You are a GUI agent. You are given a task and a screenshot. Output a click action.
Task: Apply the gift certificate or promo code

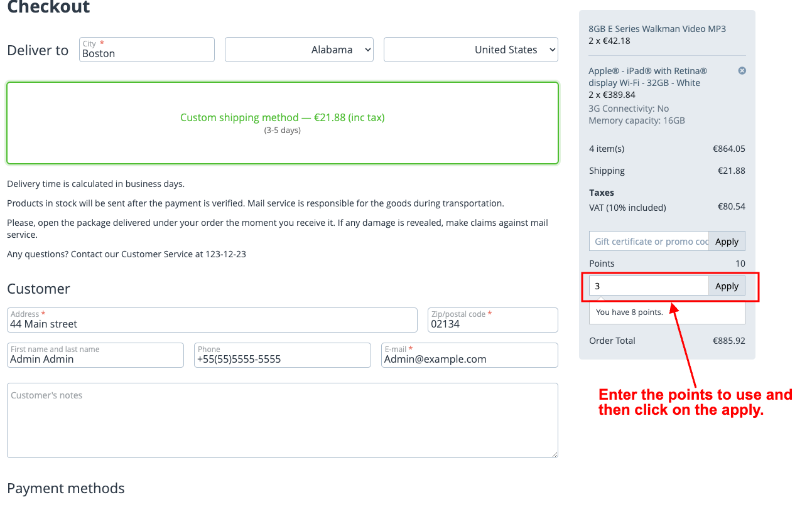point(727,242)
